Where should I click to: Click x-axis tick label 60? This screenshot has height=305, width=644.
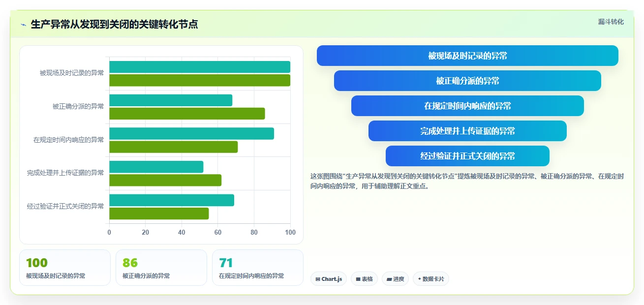pos(218,232)
